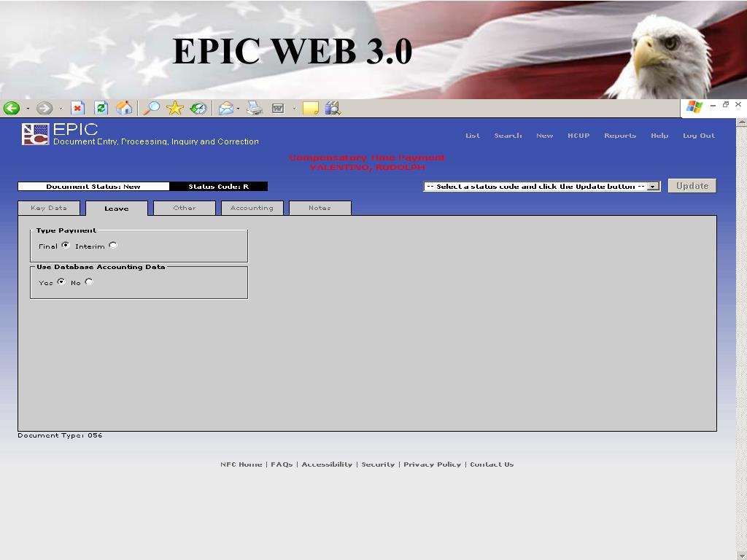This screenshot has width=747, height=560.
Task: Open the FAQs footer link
Action: click(282, 464)
